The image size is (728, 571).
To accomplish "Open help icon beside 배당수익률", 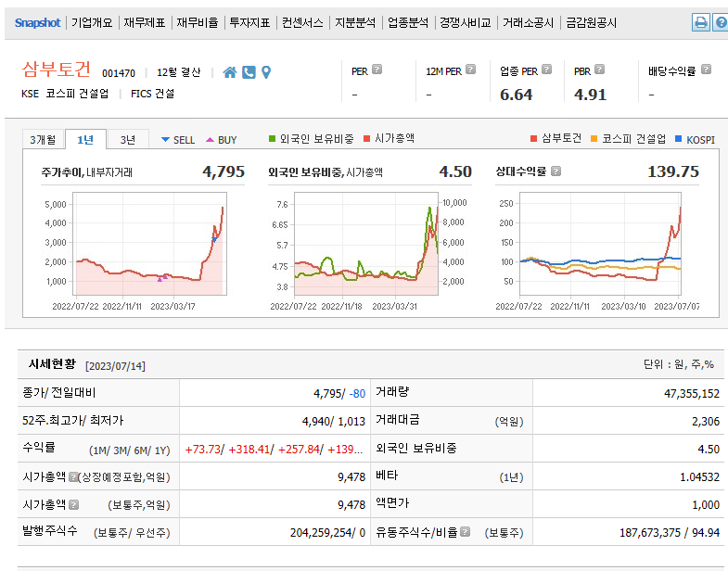I will coord(706,70).
